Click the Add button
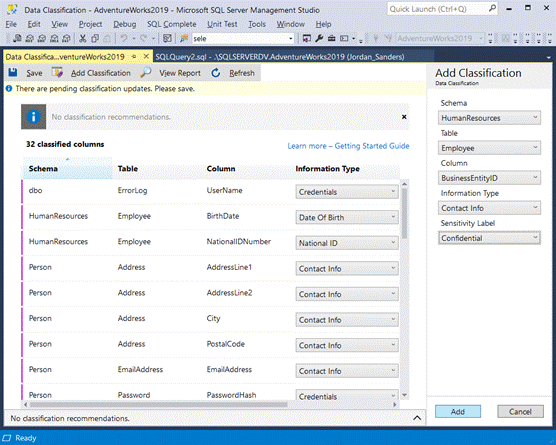The height and width of the screenshot is (445, 556). point(458,411)
